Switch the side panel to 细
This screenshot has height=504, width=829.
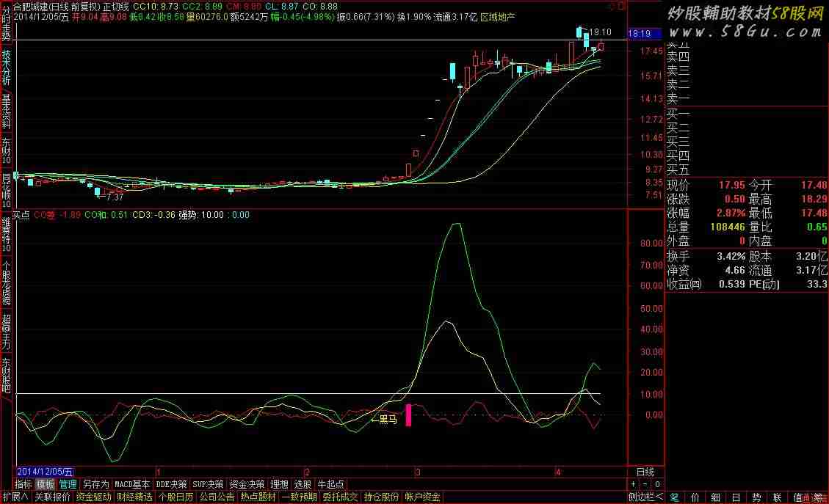point(715,497)
